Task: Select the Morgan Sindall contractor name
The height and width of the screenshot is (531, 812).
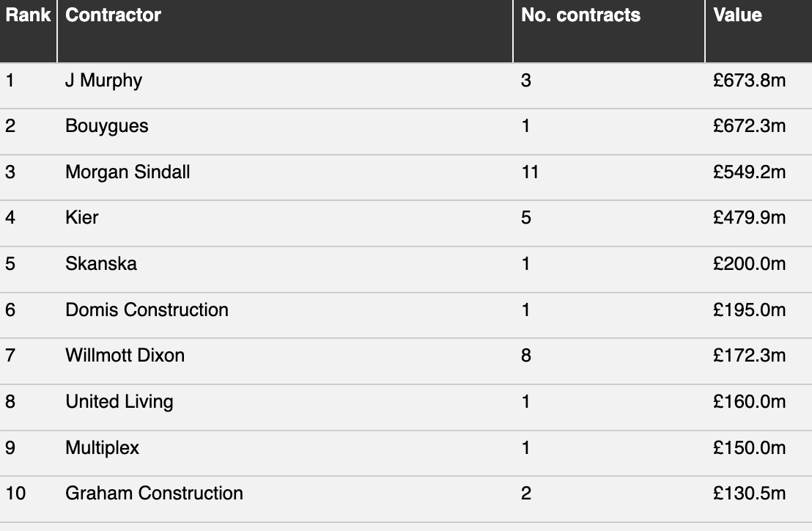Action: point(128,172)
